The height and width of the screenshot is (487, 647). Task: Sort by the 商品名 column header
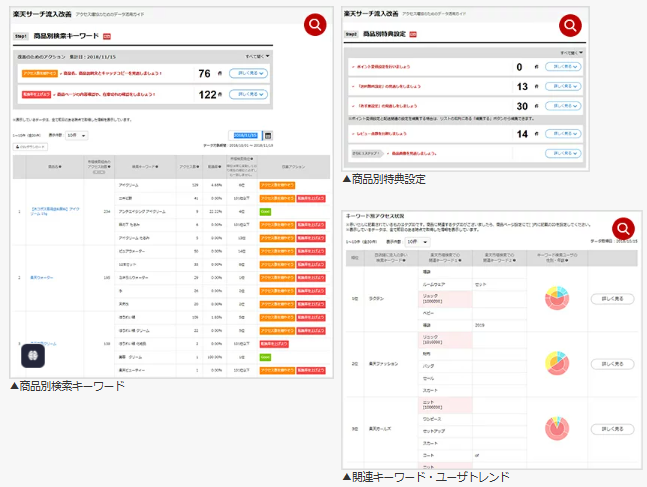pos(54,167)
